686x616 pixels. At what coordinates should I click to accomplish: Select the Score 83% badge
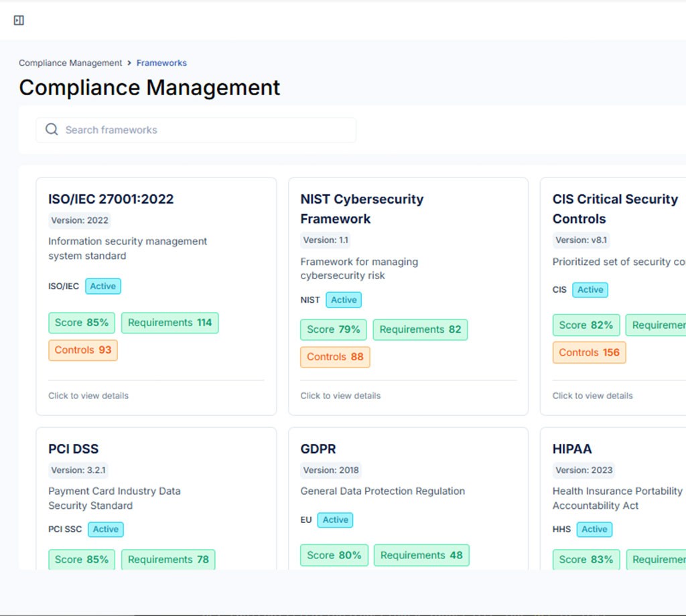pos(586,560)
